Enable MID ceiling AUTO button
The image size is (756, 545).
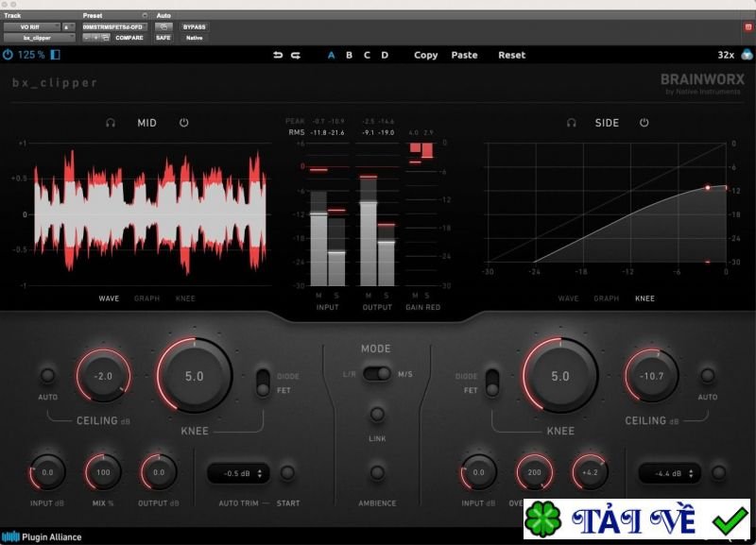pyautogui.click(x=47, y=375)
